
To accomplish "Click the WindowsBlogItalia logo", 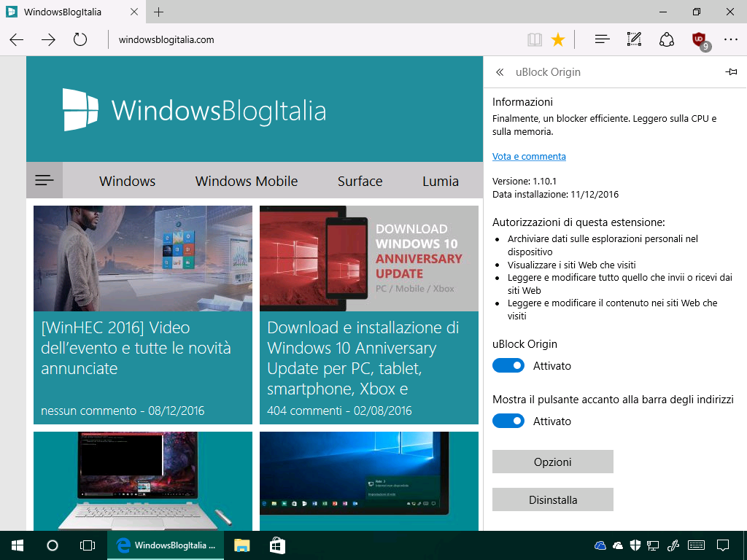I will click(194, 110).
